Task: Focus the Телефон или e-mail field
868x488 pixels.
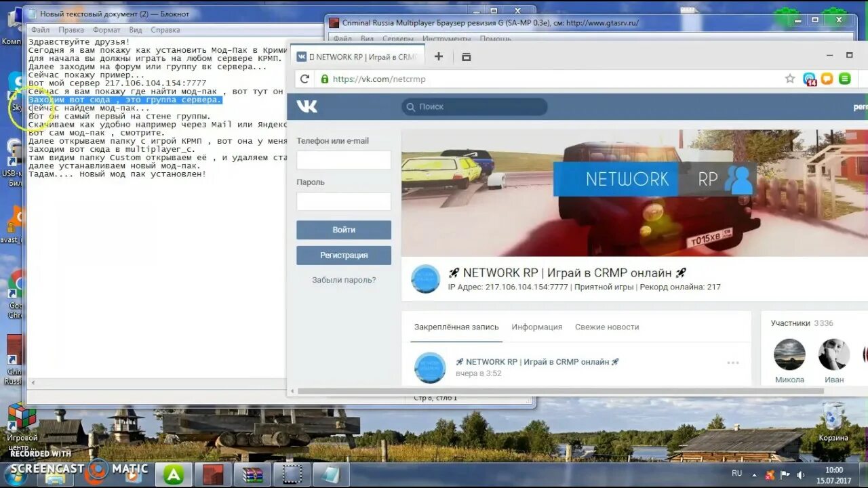Action: [x=344, y=160]
